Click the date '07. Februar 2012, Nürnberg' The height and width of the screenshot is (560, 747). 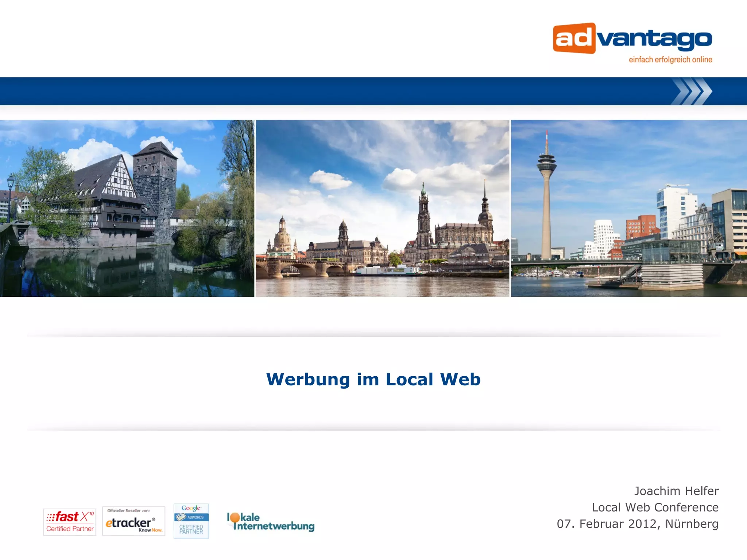tap(638, 524)
